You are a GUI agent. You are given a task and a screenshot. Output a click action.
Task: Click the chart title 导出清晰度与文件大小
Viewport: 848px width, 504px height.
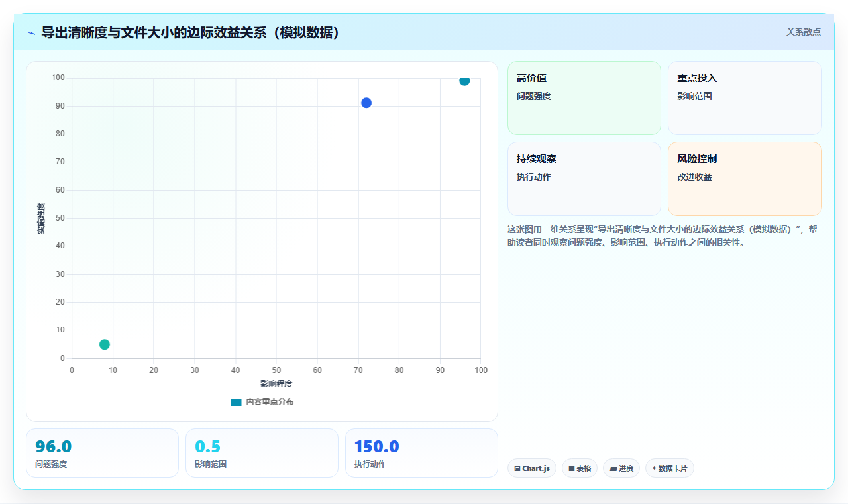pyautogui.click(x=191, y=32)
